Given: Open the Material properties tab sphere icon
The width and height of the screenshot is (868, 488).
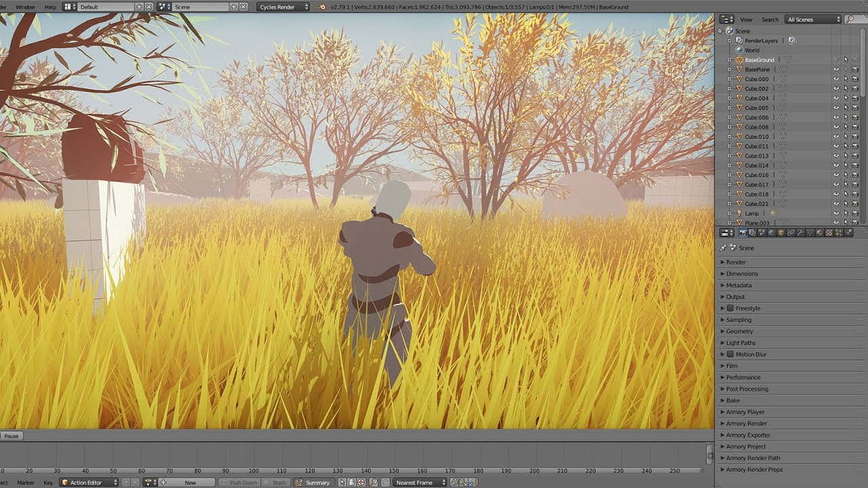Looking at the screenshot, I should pos(819,232).
